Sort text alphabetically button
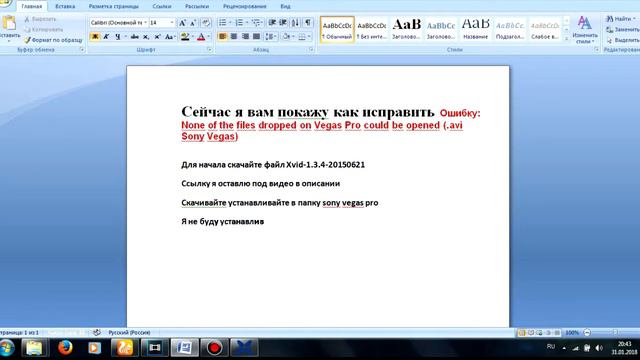 coord(295,22)
